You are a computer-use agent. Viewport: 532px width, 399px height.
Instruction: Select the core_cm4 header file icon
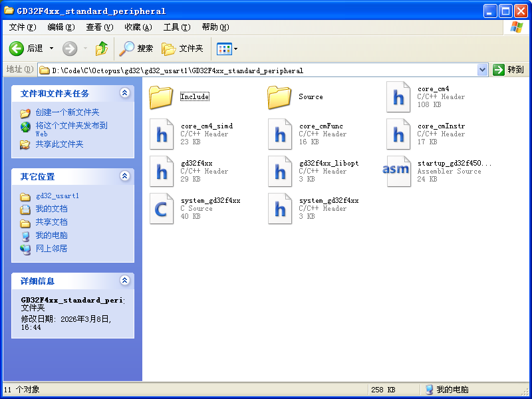(x=398, y=97)
